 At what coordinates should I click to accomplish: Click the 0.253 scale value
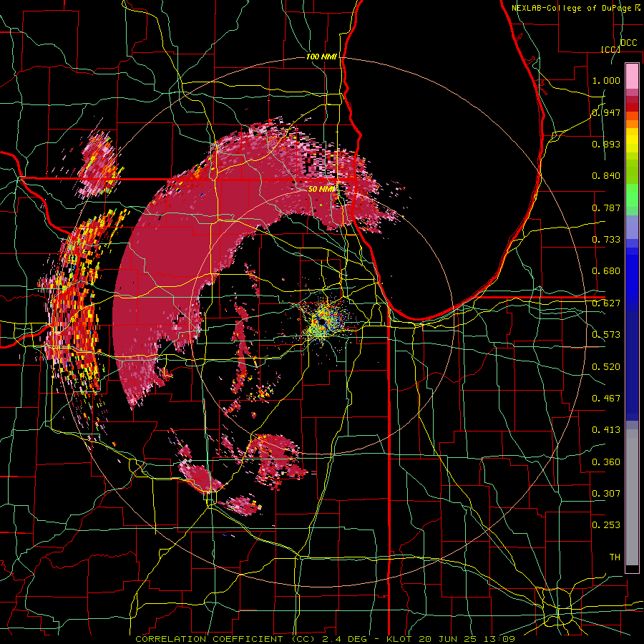tap(606, 525)
